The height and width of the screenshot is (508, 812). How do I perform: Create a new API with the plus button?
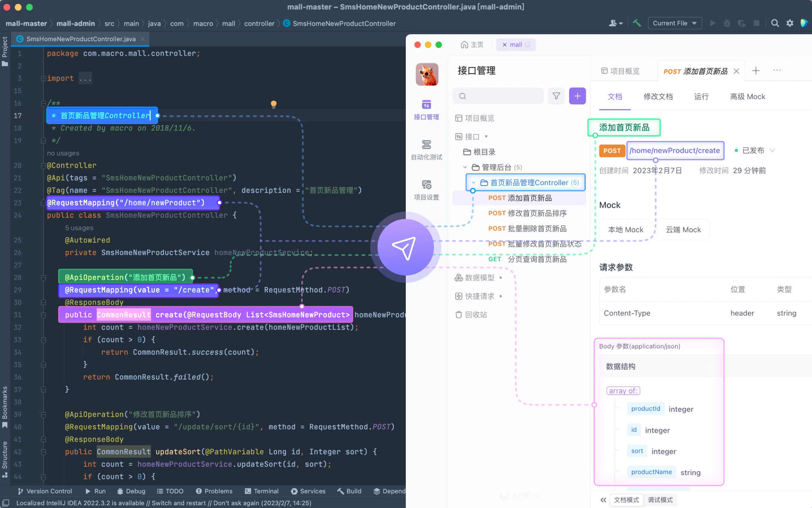577,96
